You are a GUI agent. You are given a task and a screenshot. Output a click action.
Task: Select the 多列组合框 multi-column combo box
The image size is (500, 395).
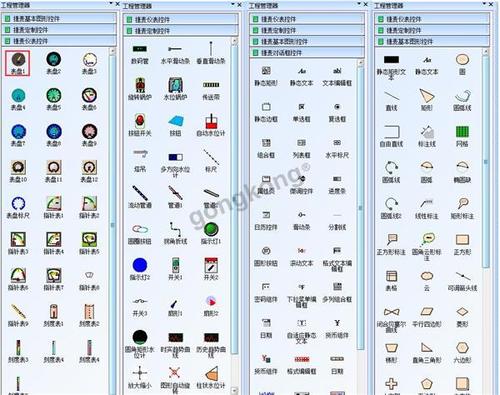337,293
